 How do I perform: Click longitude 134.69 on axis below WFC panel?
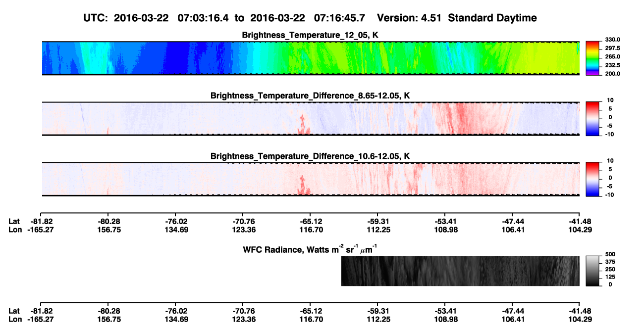coord(176,320)
